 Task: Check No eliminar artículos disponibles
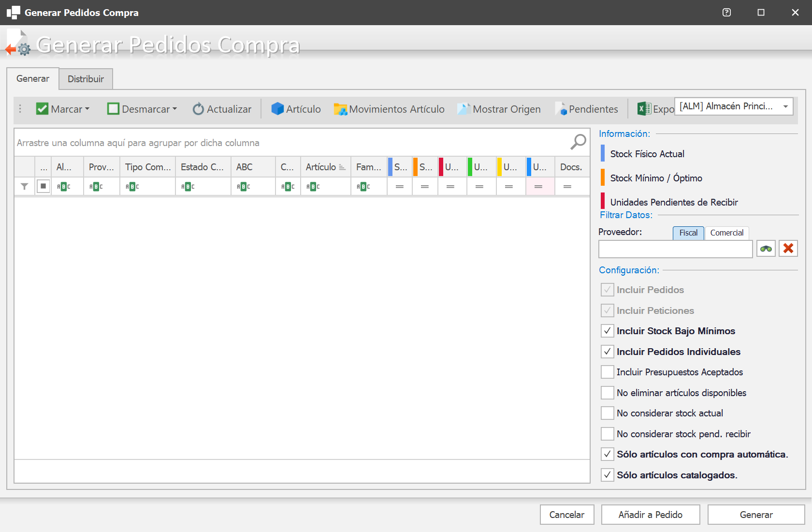(608, 393)
